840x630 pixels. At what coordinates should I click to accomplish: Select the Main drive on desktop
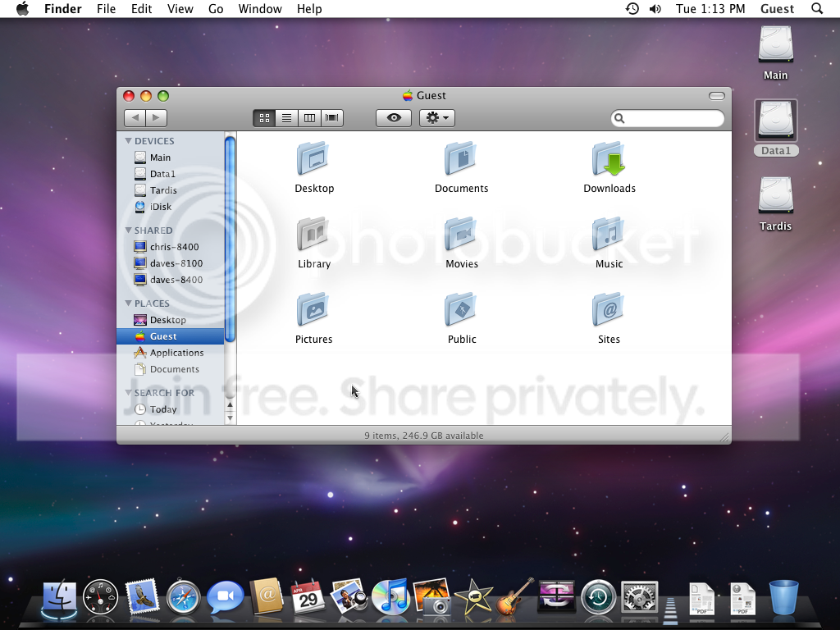775,53
